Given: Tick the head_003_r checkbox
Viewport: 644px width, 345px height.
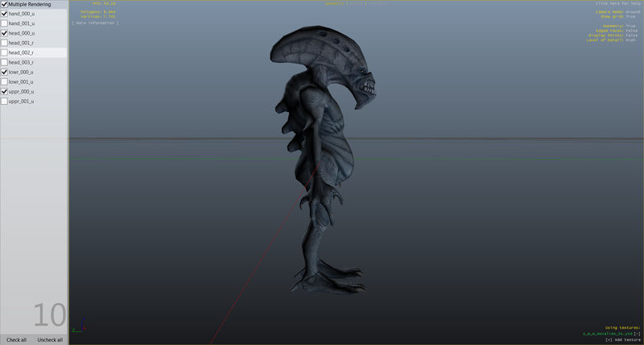Looking at the screenshot, I should [x=5, y=62].
